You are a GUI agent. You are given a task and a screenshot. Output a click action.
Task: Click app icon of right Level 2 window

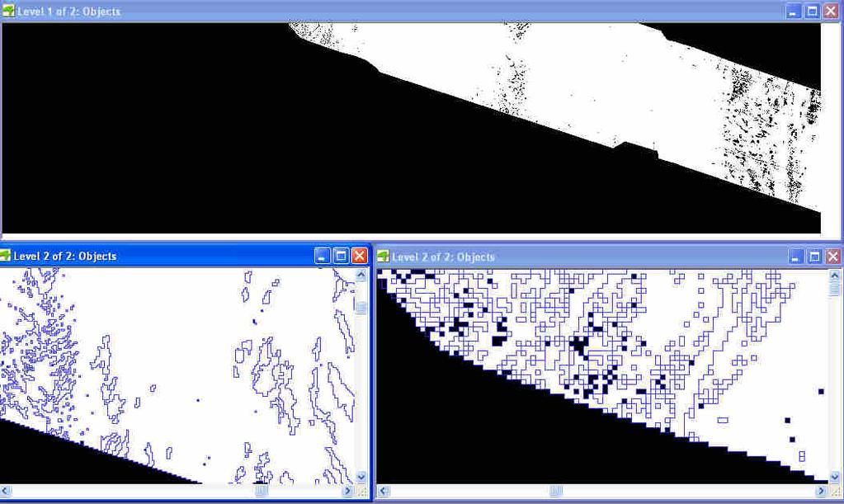[x=383, y=256]
